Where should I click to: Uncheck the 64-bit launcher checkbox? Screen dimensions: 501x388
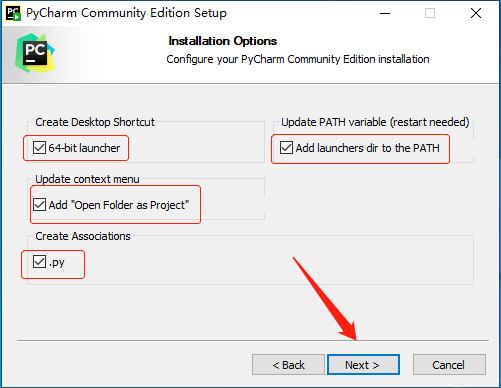pos(39,147)
